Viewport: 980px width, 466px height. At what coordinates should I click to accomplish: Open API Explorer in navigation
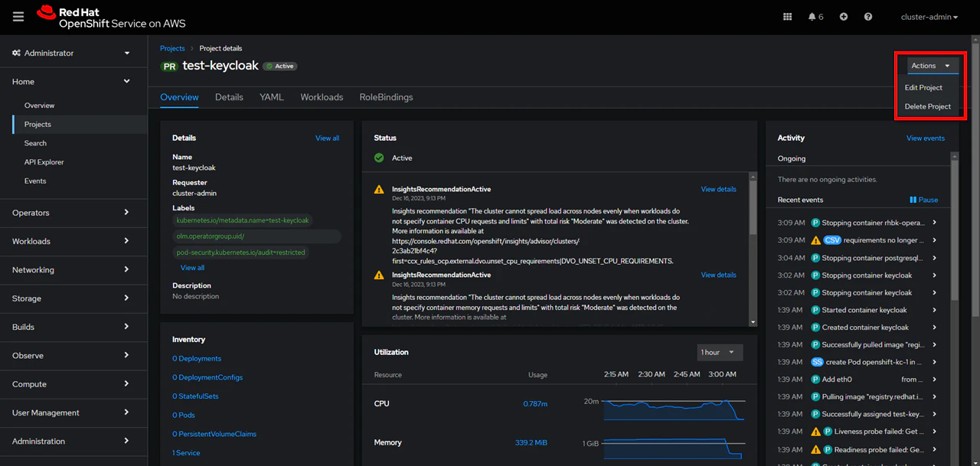(x=44, y=162)
